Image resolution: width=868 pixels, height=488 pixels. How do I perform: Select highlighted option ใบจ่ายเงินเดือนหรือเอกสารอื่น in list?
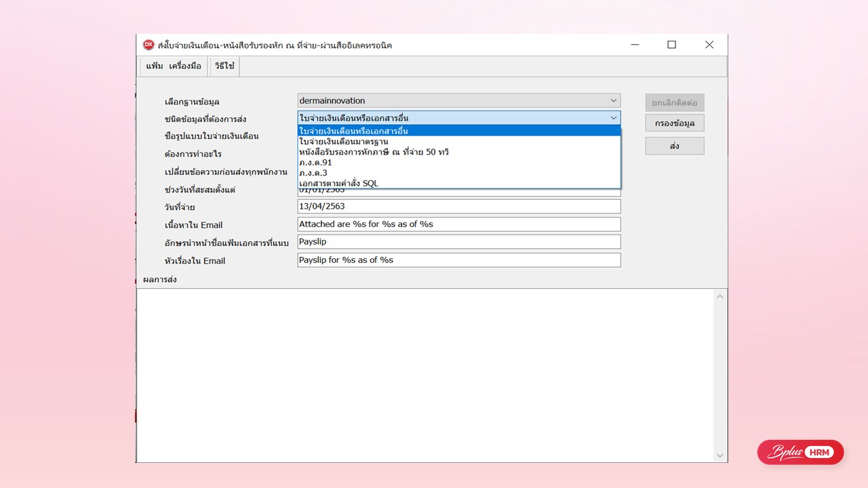(459, 131)
